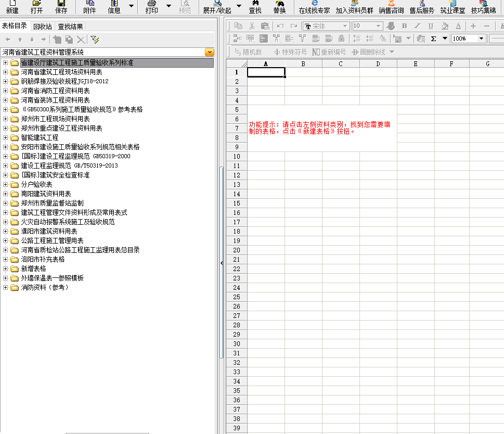Click the 新建 (New) toolbar icon
This screenshot has height=434, width=504.
pyautogui.click(x=12, y=7)
